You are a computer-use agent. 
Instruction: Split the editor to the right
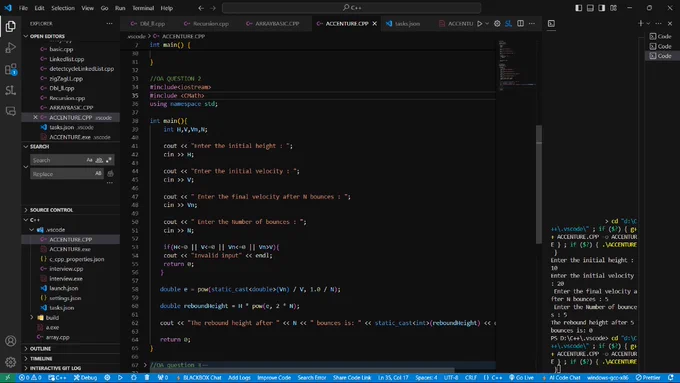click(520, 23)
